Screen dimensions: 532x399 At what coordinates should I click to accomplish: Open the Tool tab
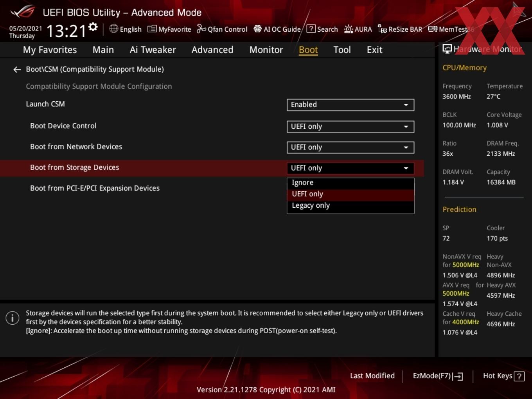pyautogui.click(x=342, y=50)
